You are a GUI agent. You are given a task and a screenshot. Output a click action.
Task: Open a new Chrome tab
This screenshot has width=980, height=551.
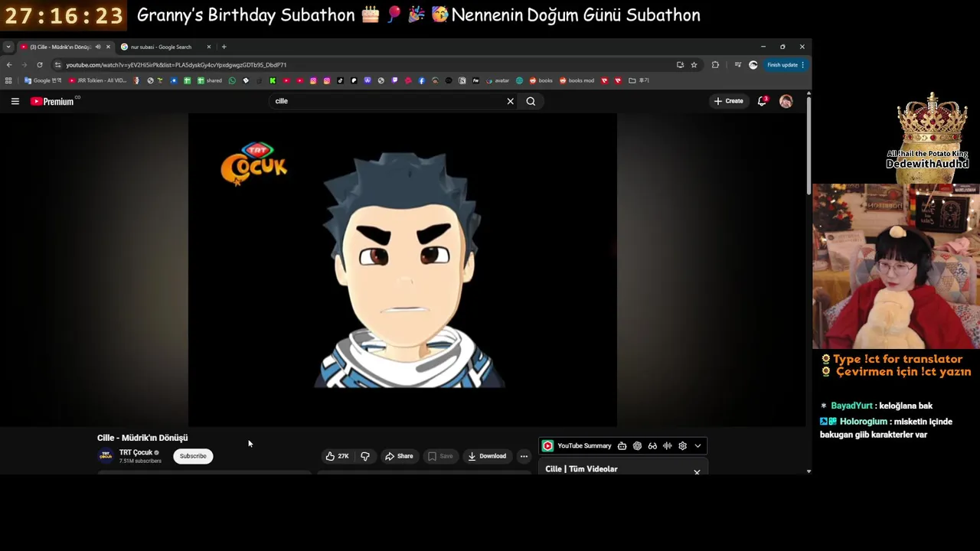click(x=224, y=47)
